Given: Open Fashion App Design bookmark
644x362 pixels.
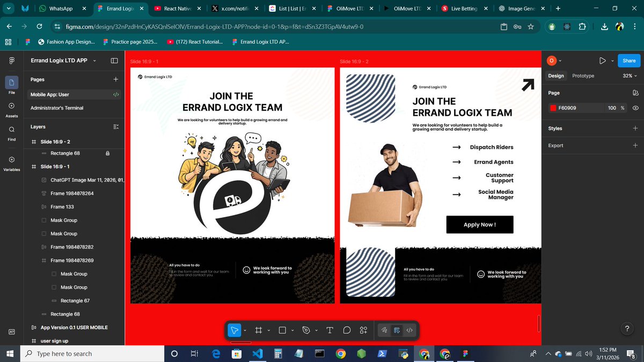Looking at the screenshot, I should pyautogui.click(x=67, y=41).
